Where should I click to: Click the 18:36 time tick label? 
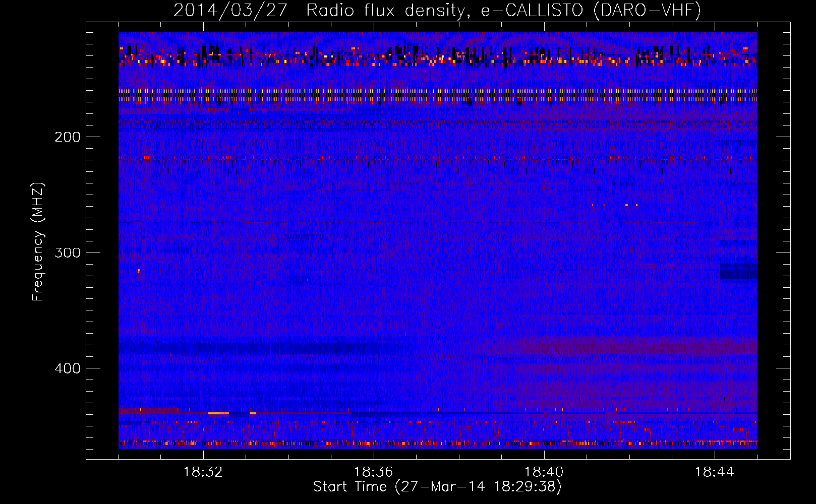[x=374, y=472]
